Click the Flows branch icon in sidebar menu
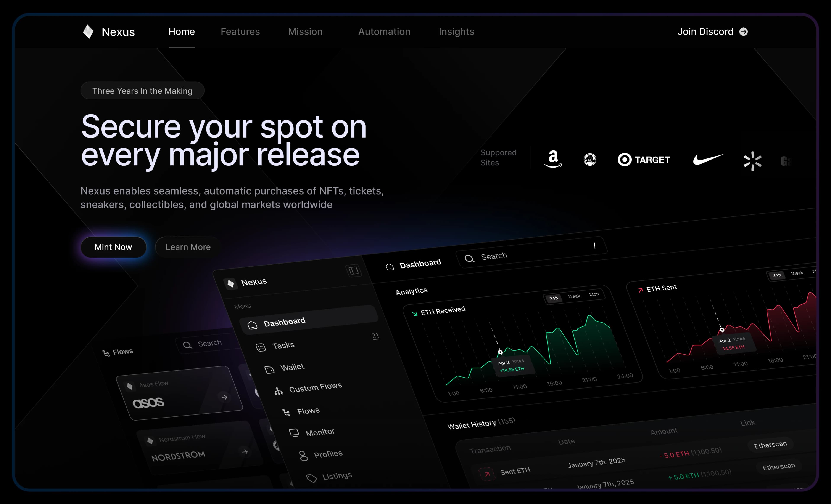The width and height of the screenshot is (831, 504). (x=286, y=412)
